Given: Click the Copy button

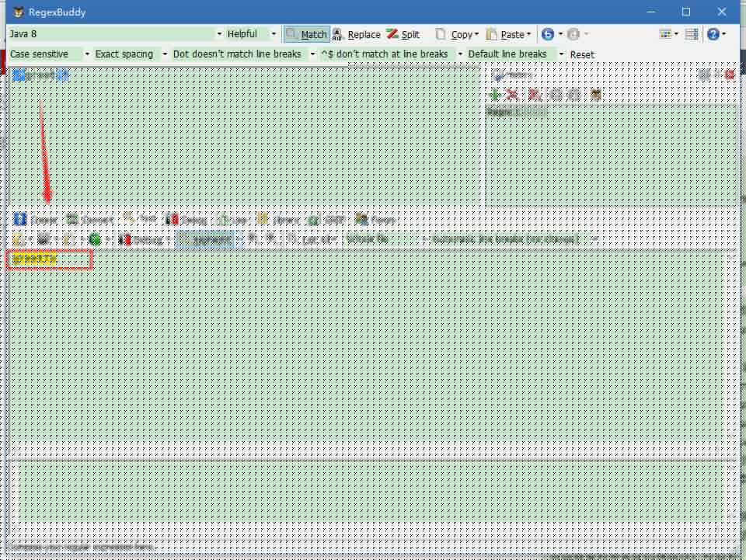Looking at the screenshot, I should click(x=453, y=34).
